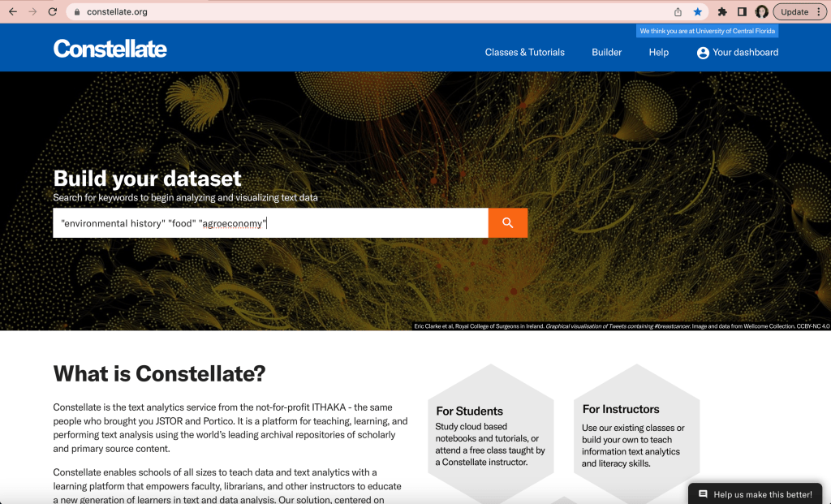Click the orange search magnifier button
831x504 pixels.
click(x=508, y=223)
